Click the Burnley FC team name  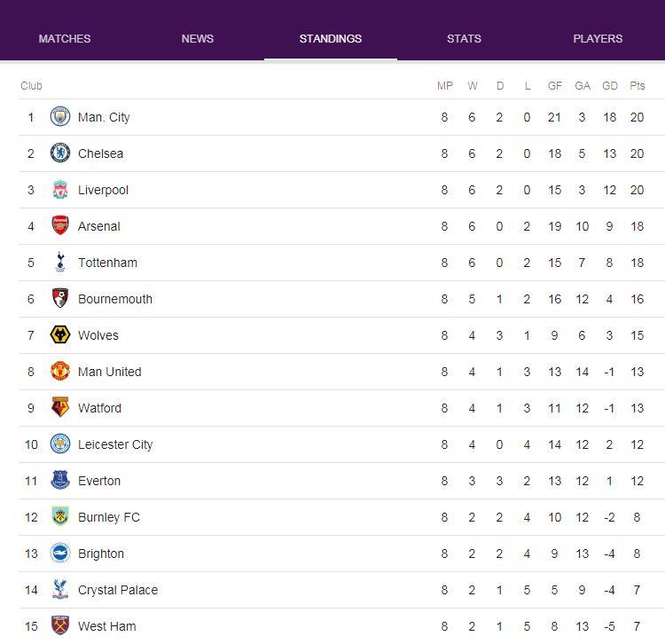pyautogui.click(x=109, y=517)
